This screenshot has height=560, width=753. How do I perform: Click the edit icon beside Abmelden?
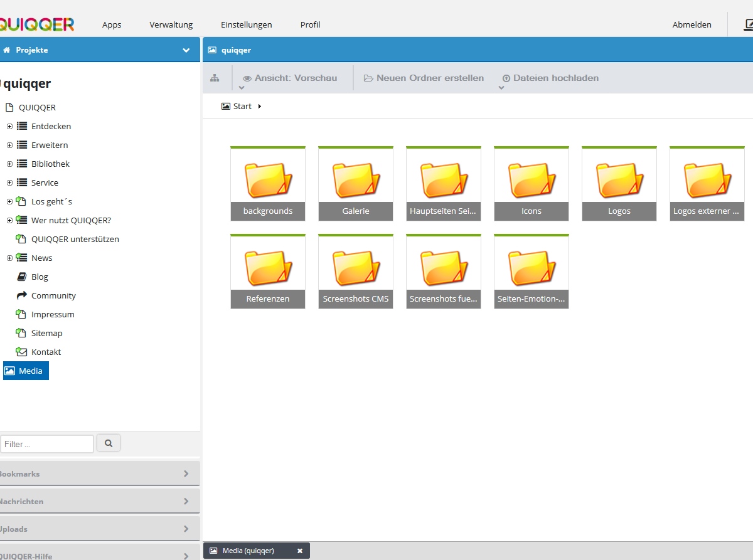click(748, 25)
